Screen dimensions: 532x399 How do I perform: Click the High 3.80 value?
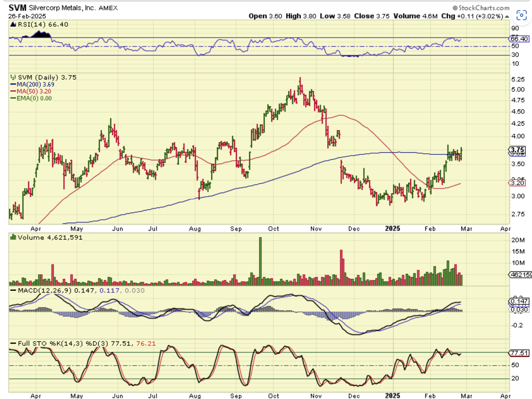pos(301,16)
